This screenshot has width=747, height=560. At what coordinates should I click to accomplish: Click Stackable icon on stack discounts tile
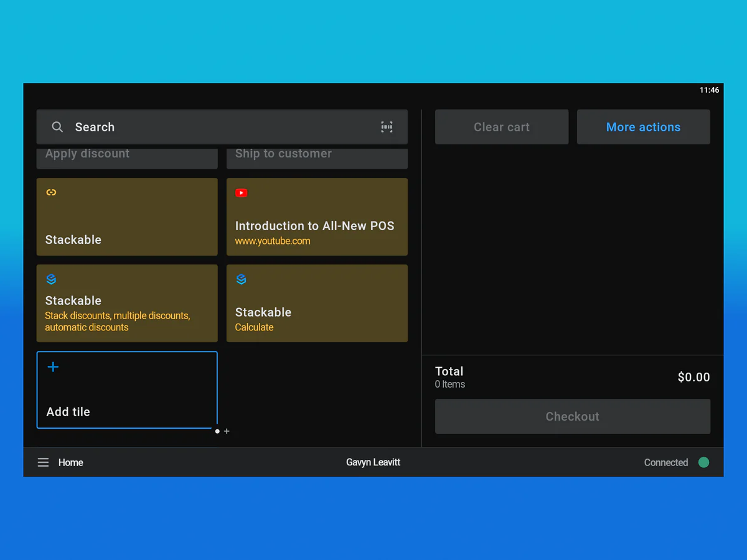tap(52, 279)
